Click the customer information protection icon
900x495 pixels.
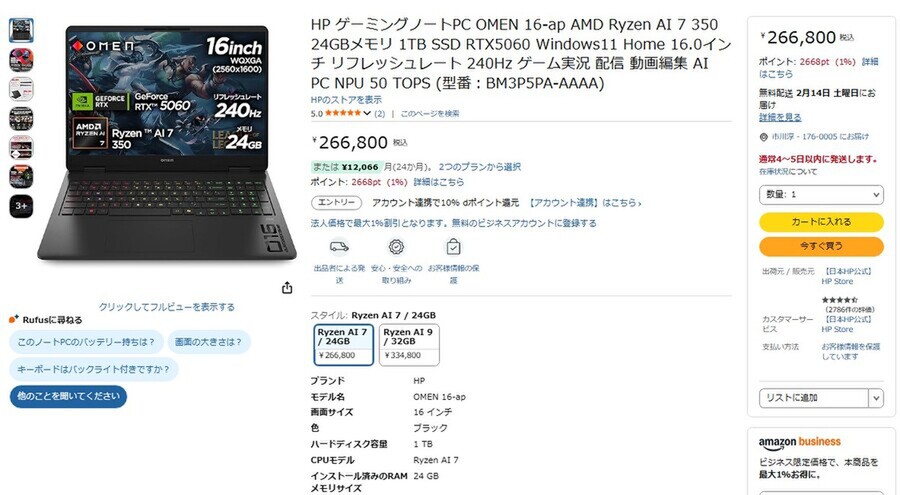click(x=453, y=247)
